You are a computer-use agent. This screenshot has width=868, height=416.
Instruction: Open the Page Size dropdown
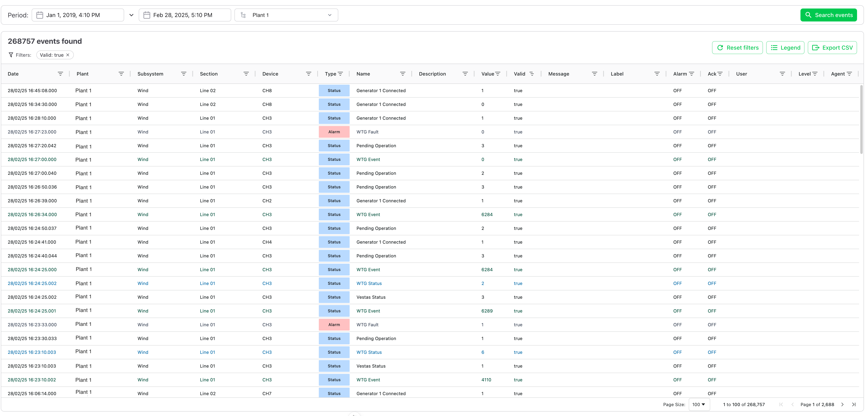tap(699, 404)
